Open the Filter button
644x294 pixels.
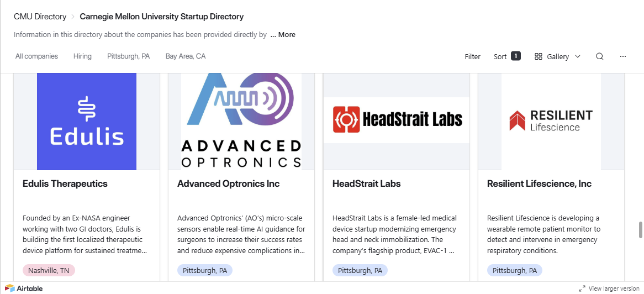(472, 56)
